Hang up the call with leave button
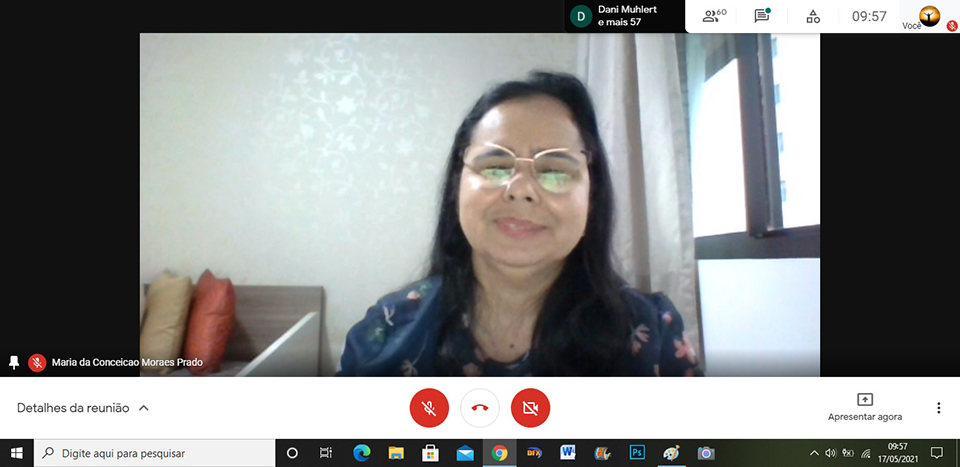Viewport: 960px width, 467px height. (x=480, y=408)
